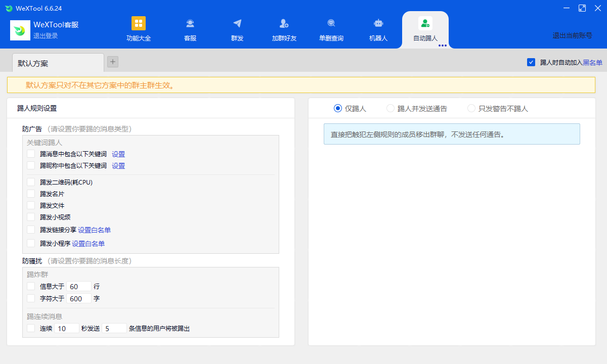This screenshot has height=364, width=607.
Task: Click the 客服 icon in the toolbar
Action: [190, 24]
